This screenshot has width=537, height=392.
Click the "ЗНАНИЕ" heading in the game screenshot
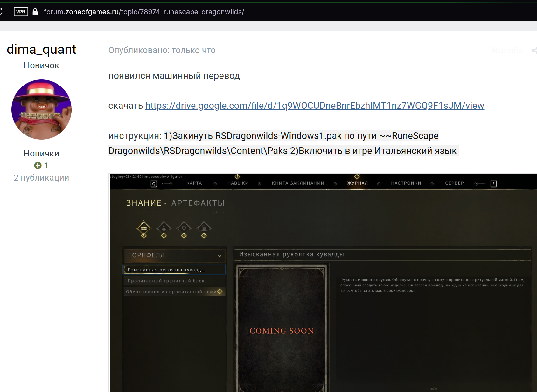click(x=144, y=203)
